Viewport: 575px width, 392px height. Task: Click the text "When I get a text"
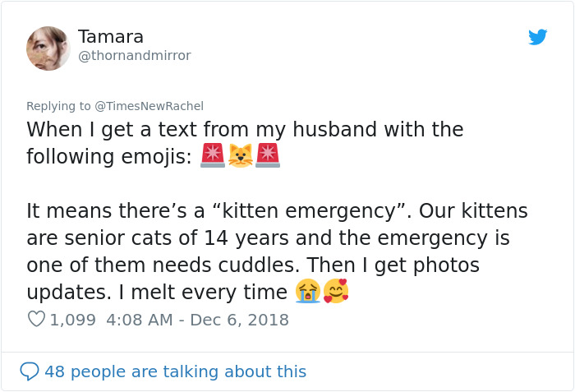click(x=102, y=130)
